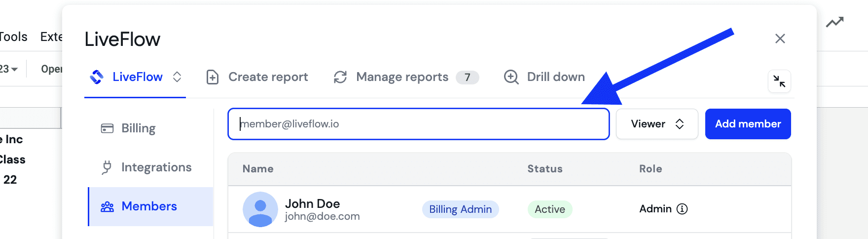Click John Doe's avatar
Image resolution: width=868 pixels, height=239 pixels.
click(260, 209)
